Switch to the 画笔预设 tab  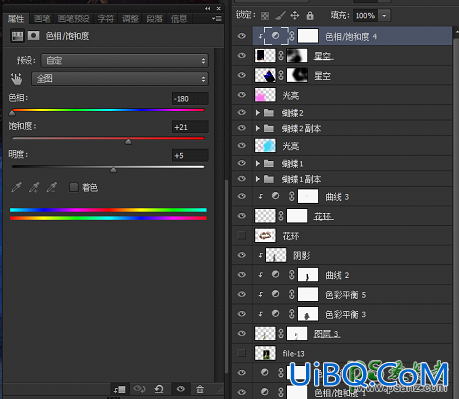(x=74, y=19)
